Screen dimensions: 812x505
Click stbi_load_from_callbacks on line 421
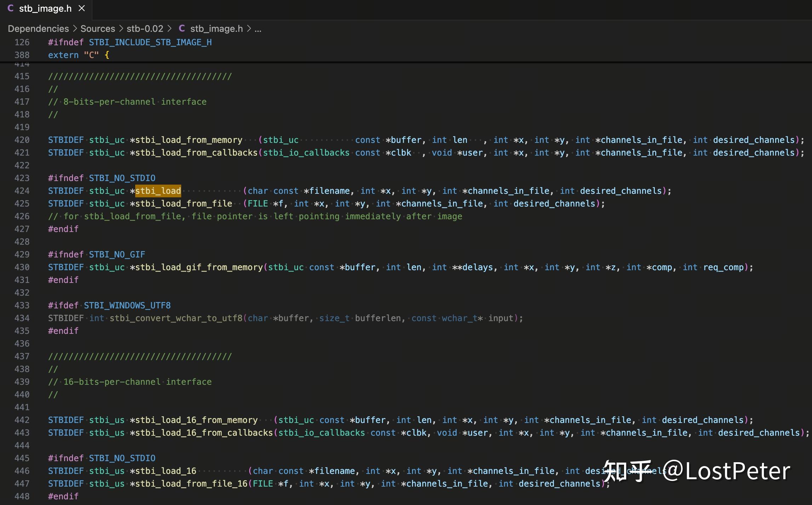196,153
